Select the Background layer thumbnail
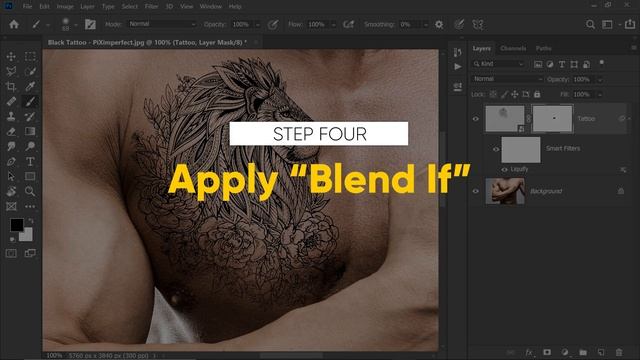 tap(505, 191)
